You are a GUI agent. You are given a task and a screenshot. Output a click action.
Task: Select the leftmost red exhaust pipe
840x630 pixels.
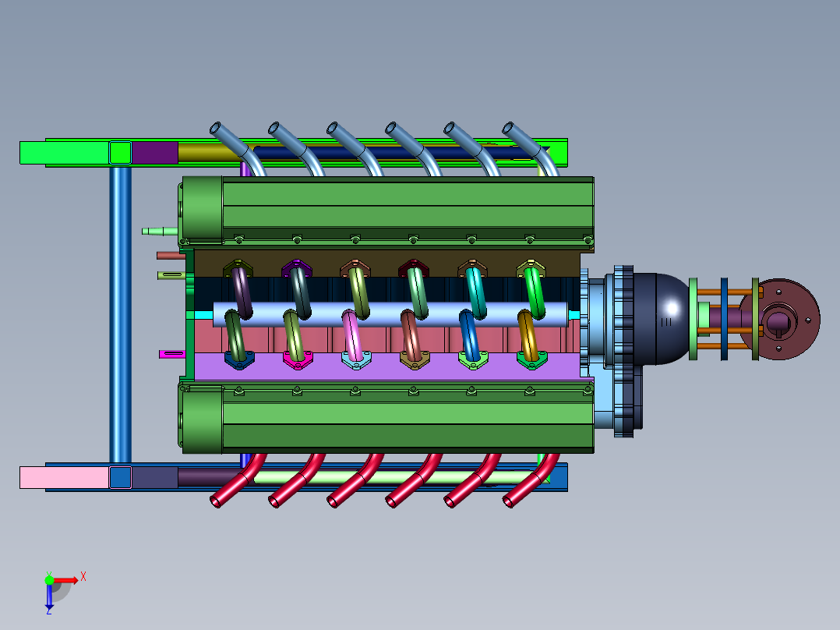[238, 482]
